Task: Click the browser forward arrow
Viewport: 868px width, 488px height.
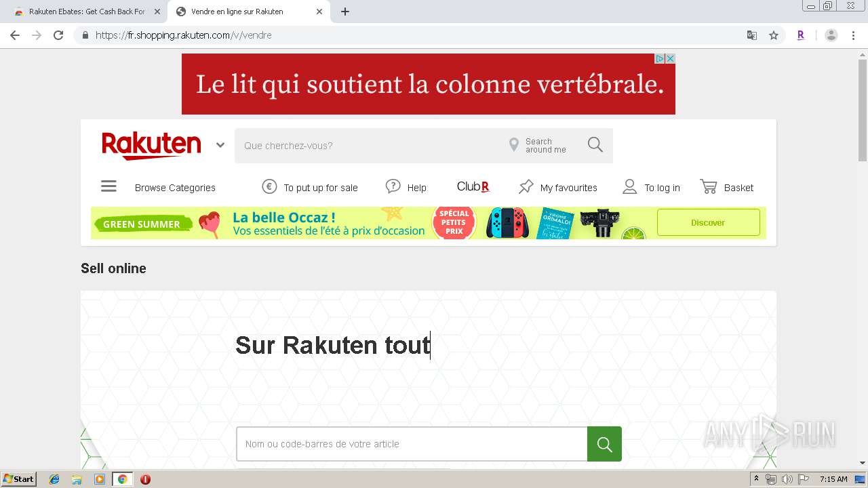Action: 37,35
